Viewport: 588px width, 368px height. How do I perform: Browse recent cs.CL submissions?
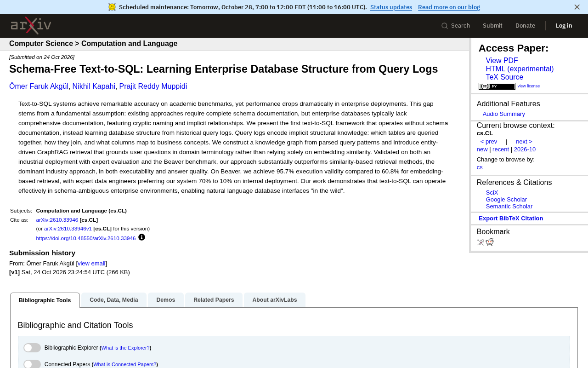(x=501, y=149)
